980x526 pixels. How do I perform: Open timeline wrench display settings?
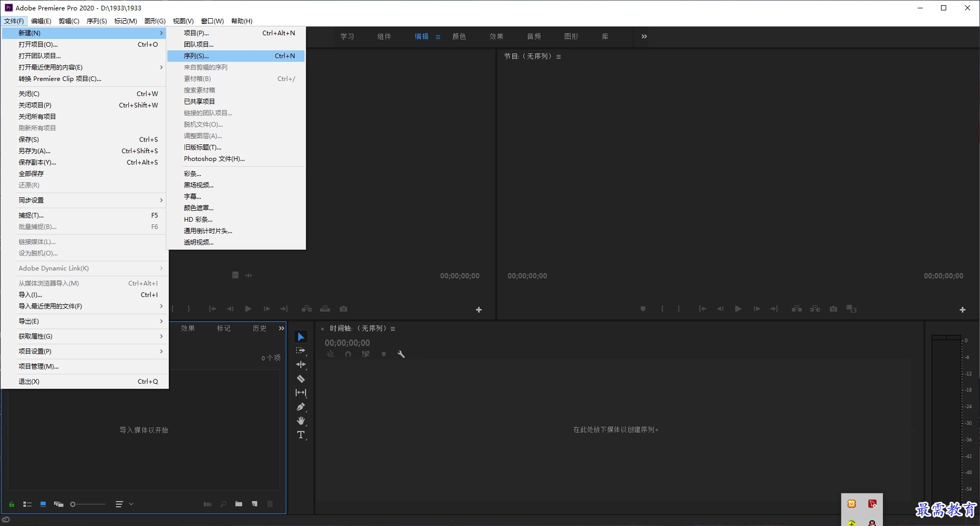point(401,354)
